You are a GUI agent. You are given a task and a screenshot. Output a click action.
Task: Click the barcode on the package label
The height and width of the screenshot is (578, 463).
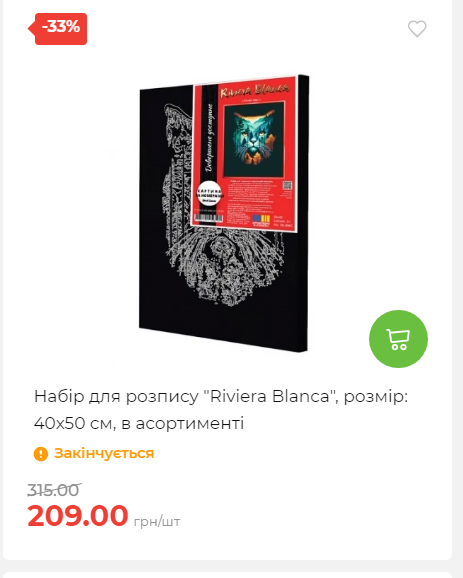[209, 218]
